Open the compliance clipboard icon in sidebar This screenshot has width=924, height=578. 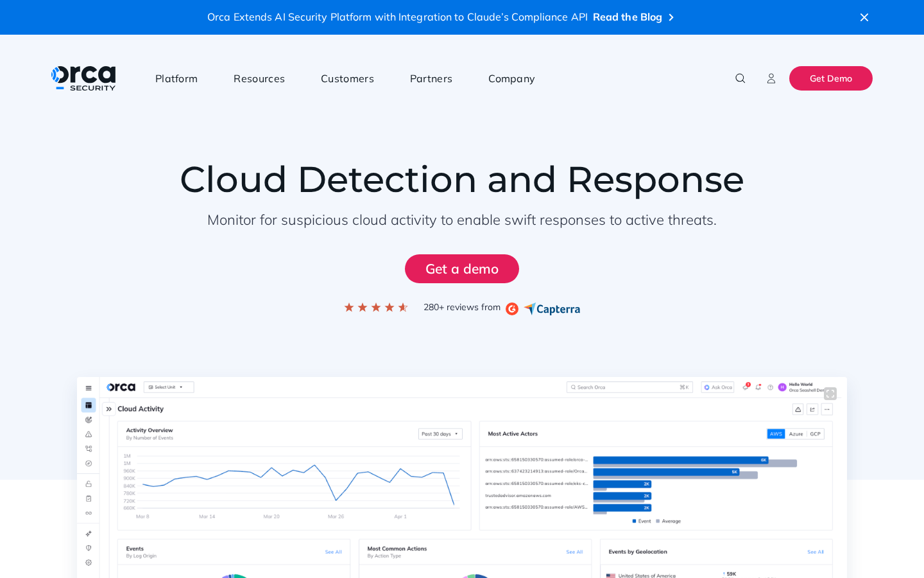[x=89, y=498]
